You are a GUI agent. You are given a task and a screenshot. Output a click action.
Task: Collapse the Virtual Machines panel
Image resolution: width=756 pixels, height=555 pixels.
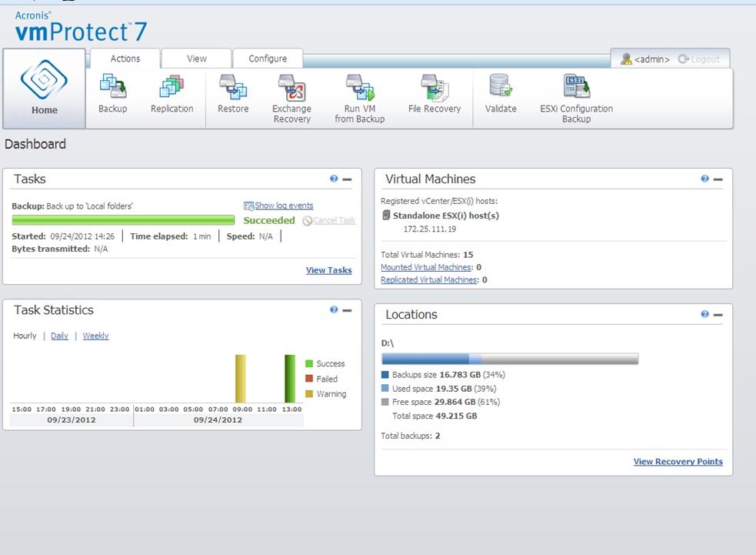718,179
